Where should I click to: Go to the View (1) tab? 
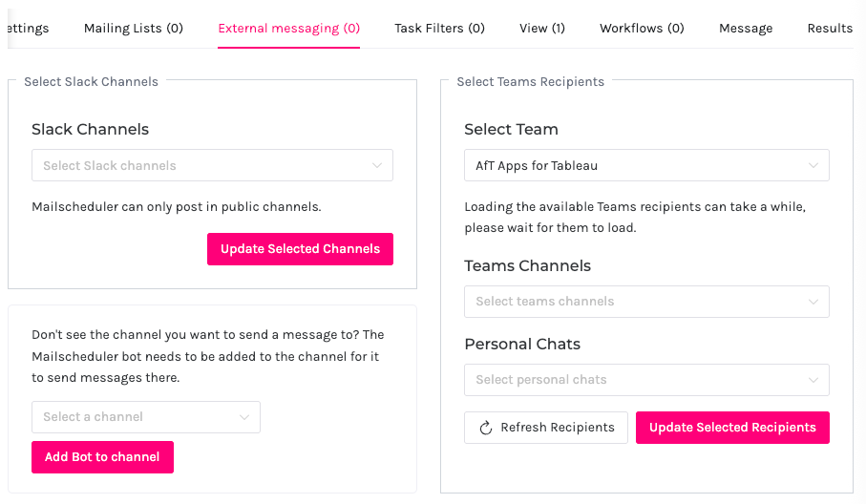point(542,28)
